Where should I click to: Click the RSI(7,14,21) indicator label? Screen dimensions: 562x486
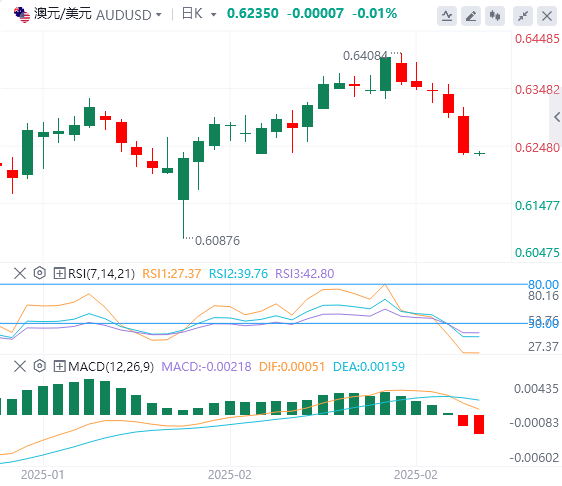[x=101, y=274]
